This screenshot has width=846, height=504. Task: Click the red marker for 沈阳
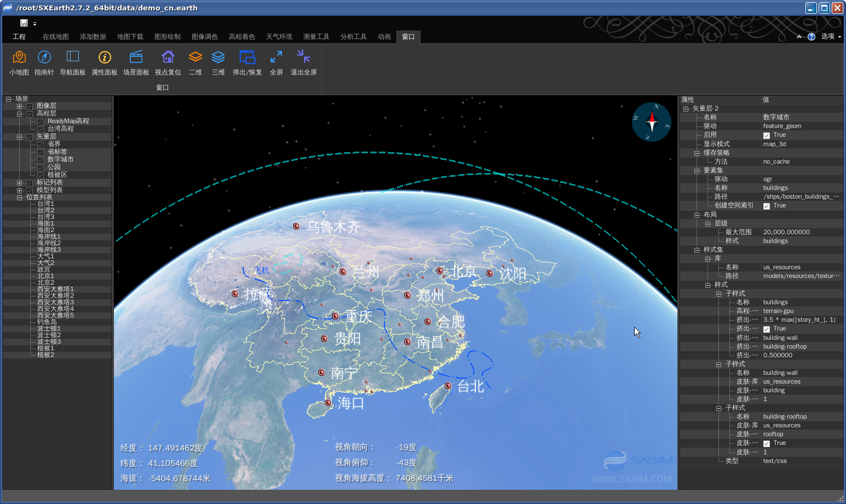click(490, 273)
